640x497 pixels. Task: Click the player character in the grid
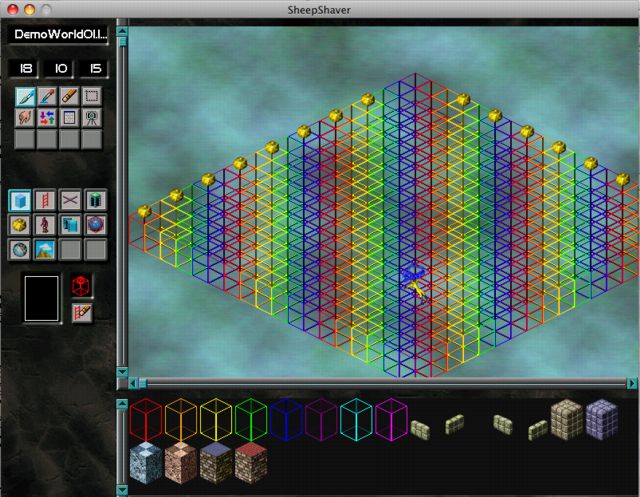(416, 283)
